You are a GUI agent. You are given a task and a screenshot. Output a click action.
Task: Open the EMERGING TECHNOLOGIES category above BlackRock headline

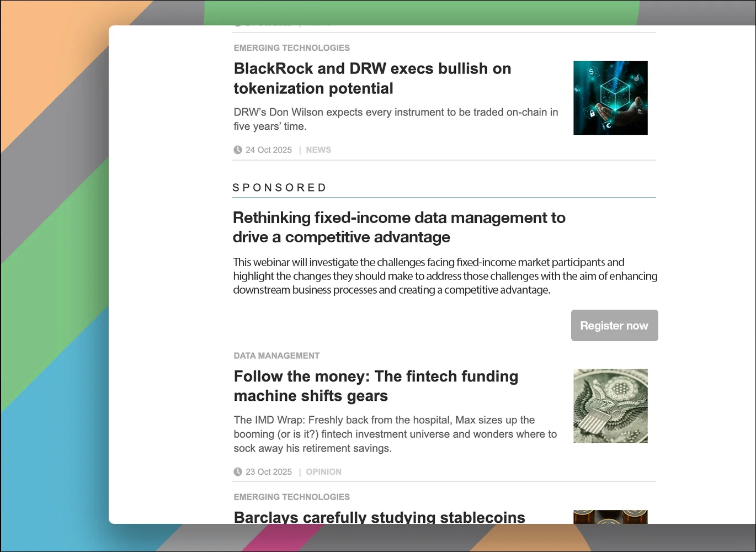coord(291,47)
